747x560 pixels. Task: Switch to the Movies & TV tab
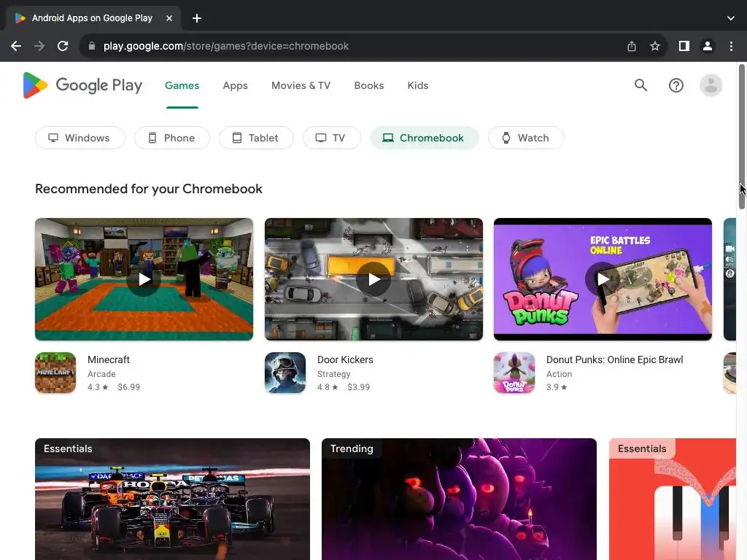(301, 86)
